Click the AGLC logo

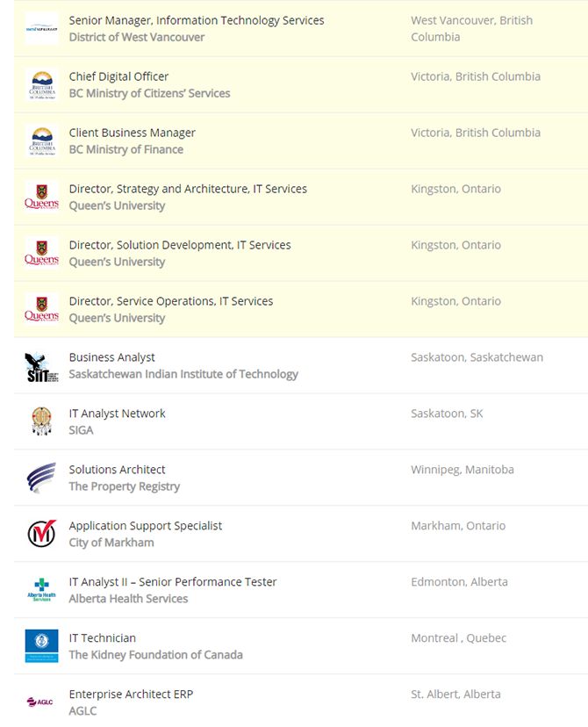[x=41, y=702]
